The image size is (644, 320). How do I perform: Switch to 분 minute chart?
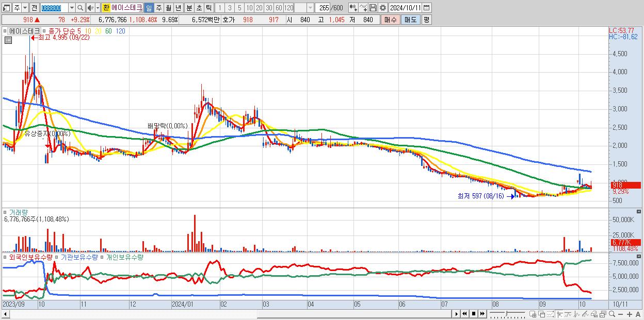point(189,8)
